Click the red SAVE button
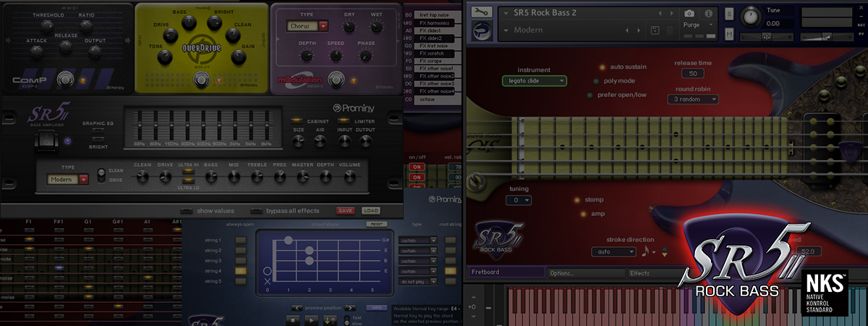 coord(345,211)
